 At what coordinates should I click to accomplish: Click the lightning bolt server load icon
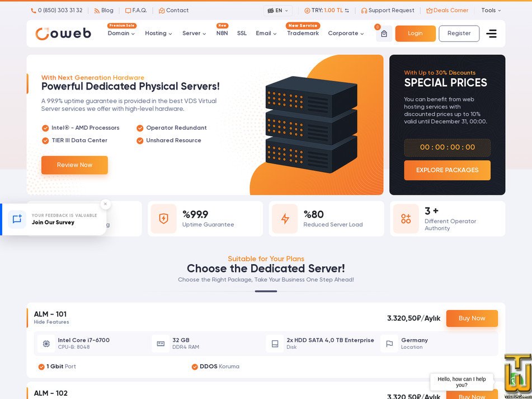[x=285, y=219]
